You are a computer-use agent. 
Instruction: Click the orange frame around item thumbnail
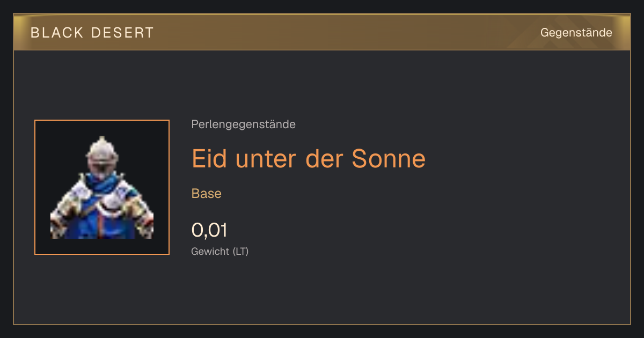(102, 121)
